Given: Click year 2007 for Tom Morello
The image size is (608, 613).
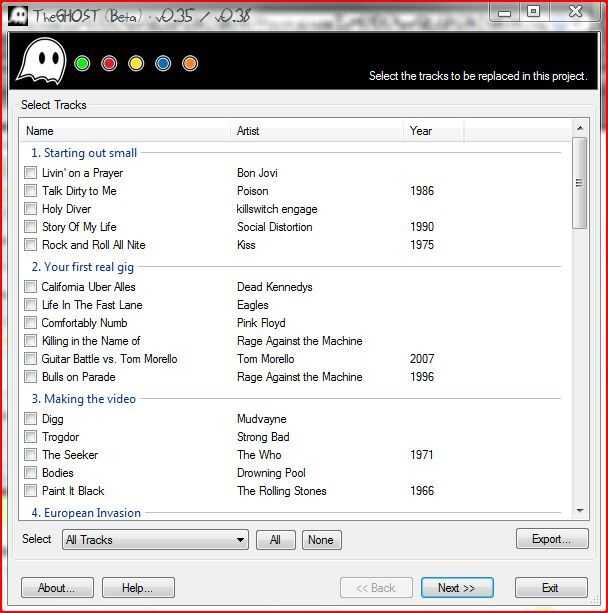Looking at the screenshot, I should point(422,359).
